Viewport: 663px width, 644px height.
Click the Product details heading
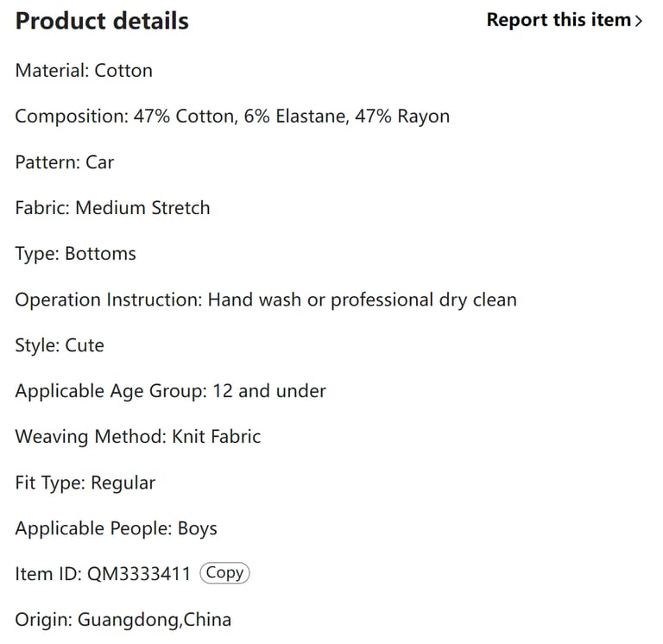pyautogui.click(x=102, y=22)
